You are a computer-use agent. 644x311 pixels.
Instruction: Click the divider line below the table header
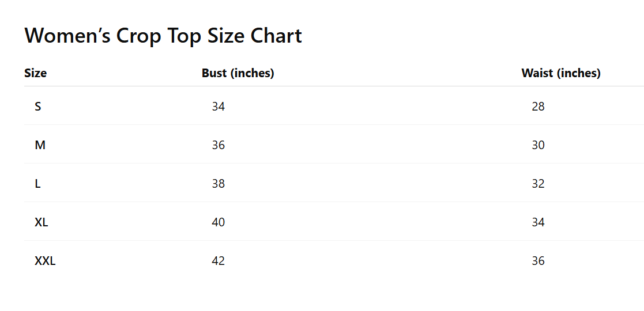coord(333,86)
